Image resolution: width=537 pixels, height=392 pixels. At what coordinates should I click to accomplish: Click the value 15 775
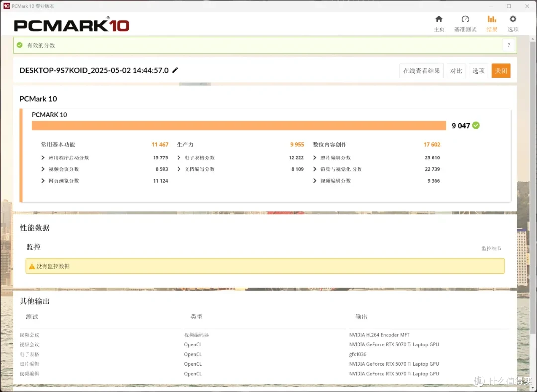point(160,157)
